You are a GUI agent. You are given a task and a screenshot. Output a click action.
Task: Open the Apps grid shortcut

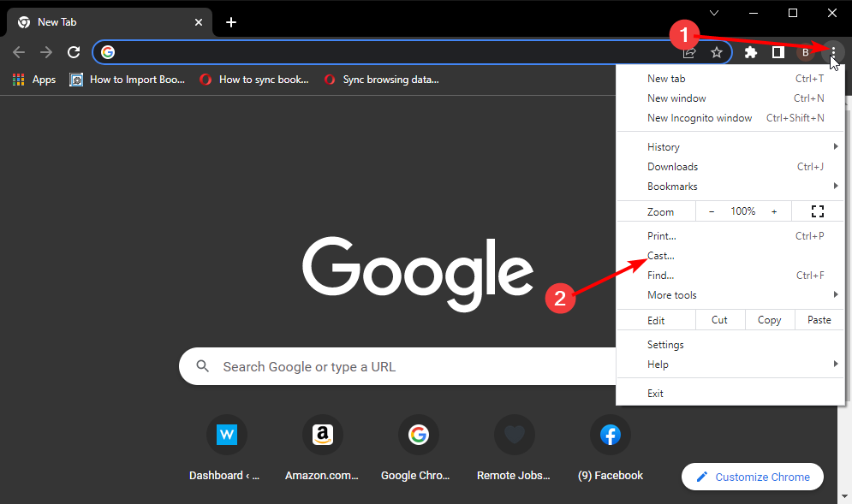(34, 80)
